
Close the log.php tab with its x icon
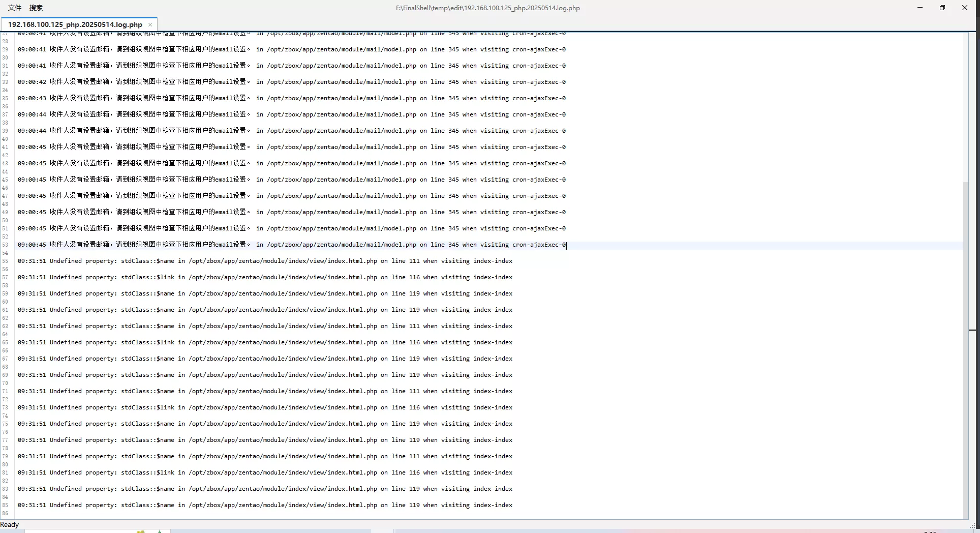pos(150,24)
